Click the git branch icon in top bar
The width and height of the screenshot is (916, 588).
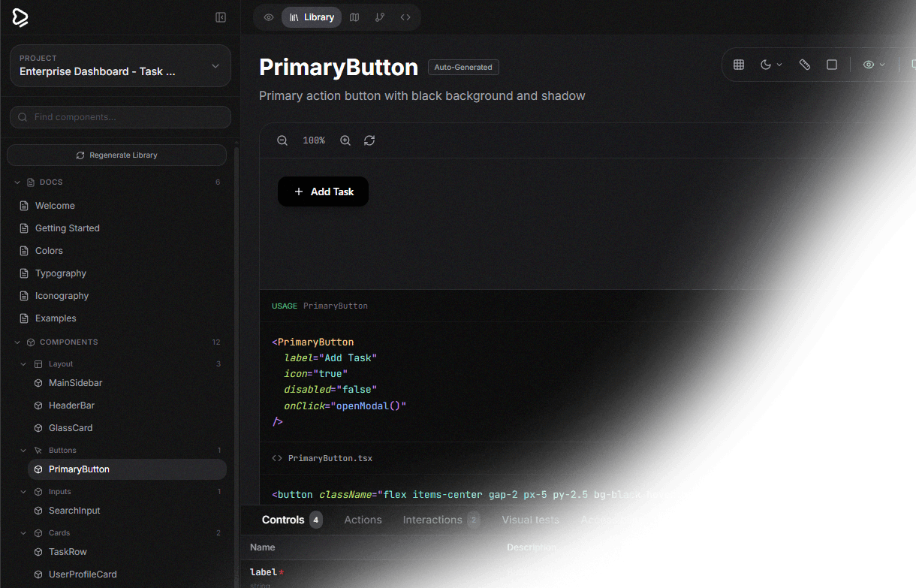(380, 17)
